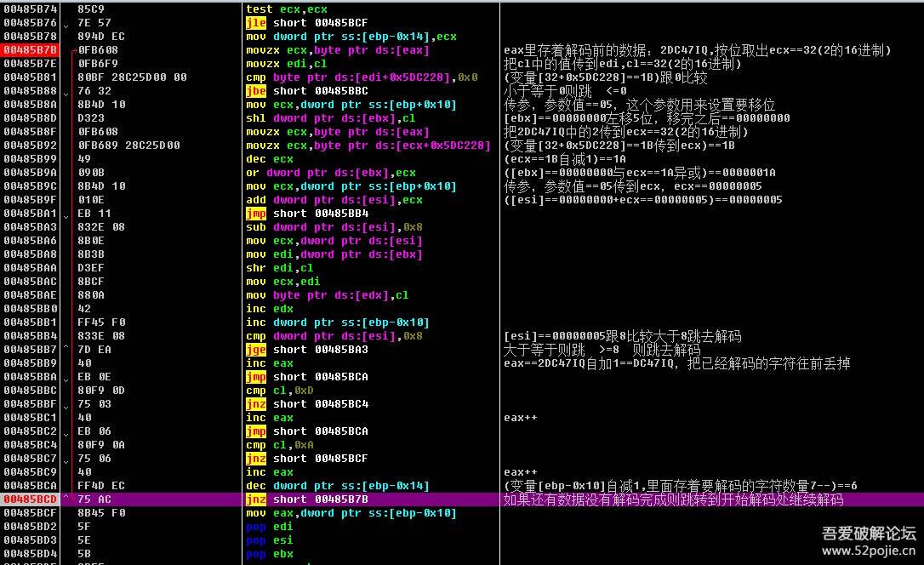Click the 'inc edx' instruction
This screenshot has height=565, width=924.
click(270, 309)
